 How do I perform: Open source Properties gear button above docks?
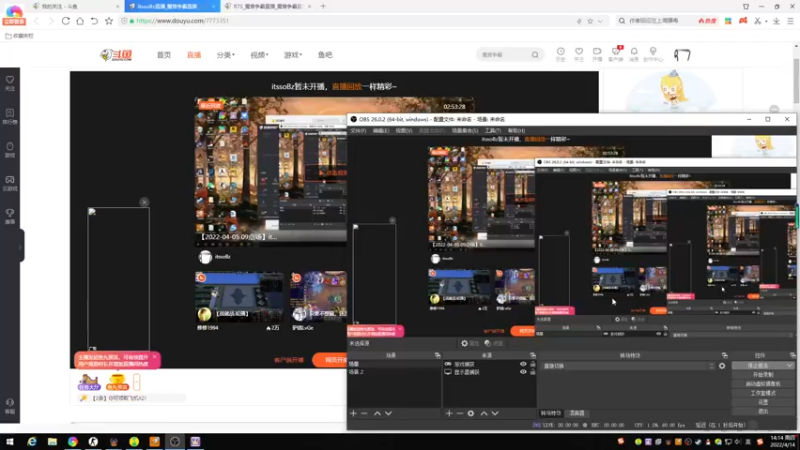tap(470, 343)
